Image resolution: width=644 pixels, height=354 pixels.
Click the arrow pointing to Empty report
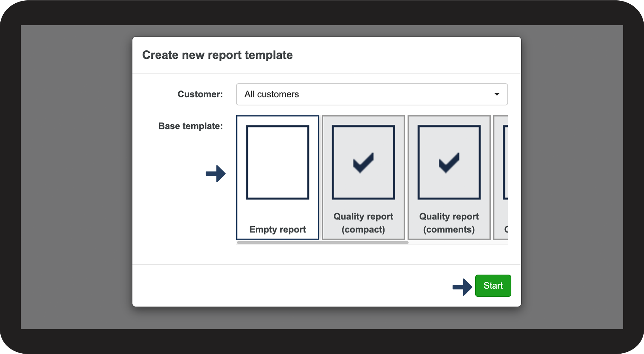point(216,174)
